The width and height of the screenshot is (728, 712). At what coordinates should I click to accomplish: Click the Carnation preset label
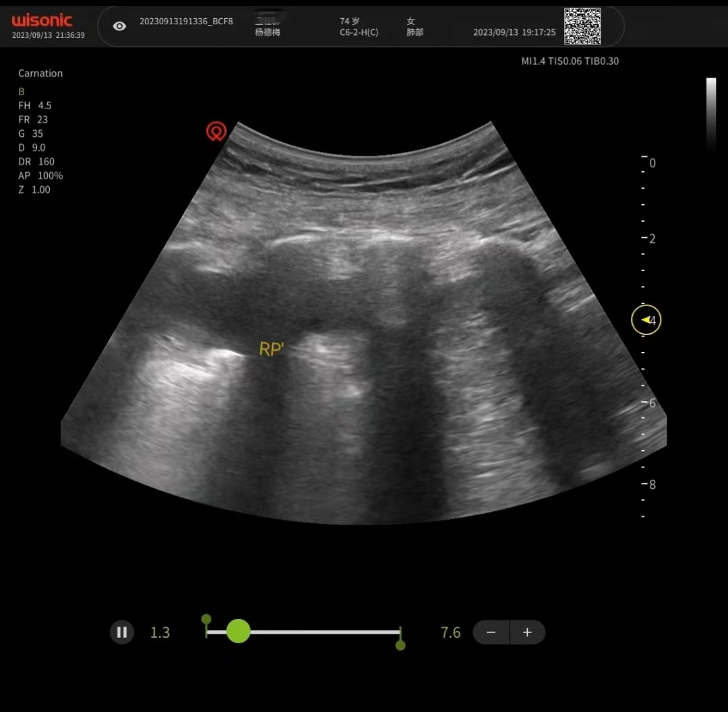(x=40, y=73)
